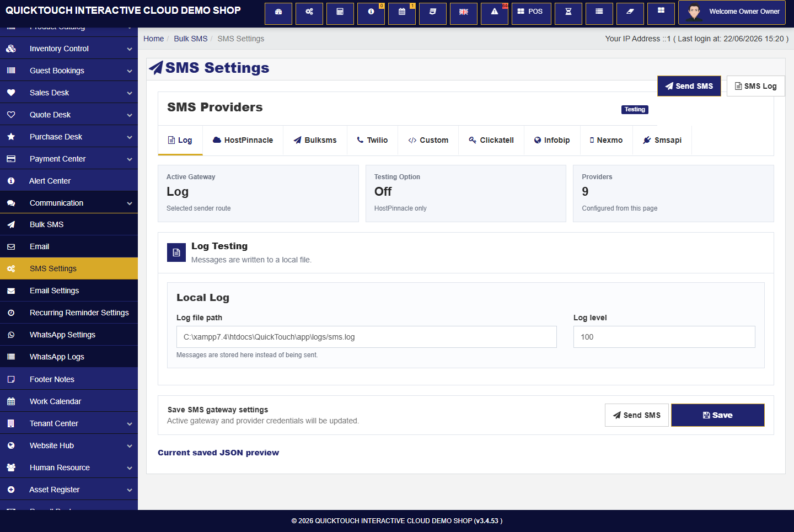Viewport: 794px width, 532px height.
Task: Open Footer Notes in sidebar
Action: point(69,379)
